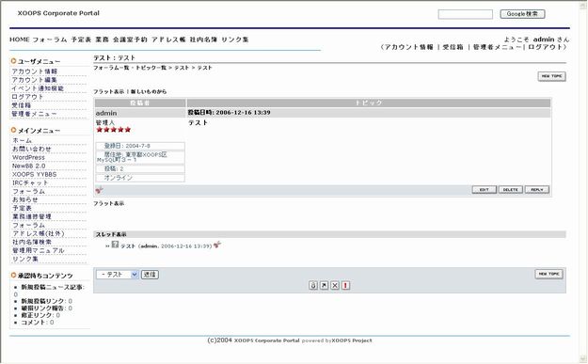Open 業務進捗管理 in main menu

coord(32,216)
